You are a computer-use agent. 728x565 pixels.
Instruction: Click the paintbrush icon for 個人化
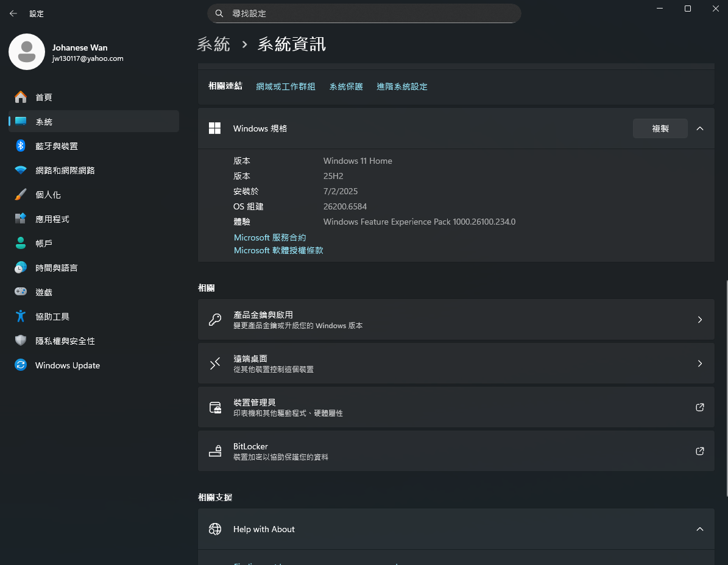[21, 194]
